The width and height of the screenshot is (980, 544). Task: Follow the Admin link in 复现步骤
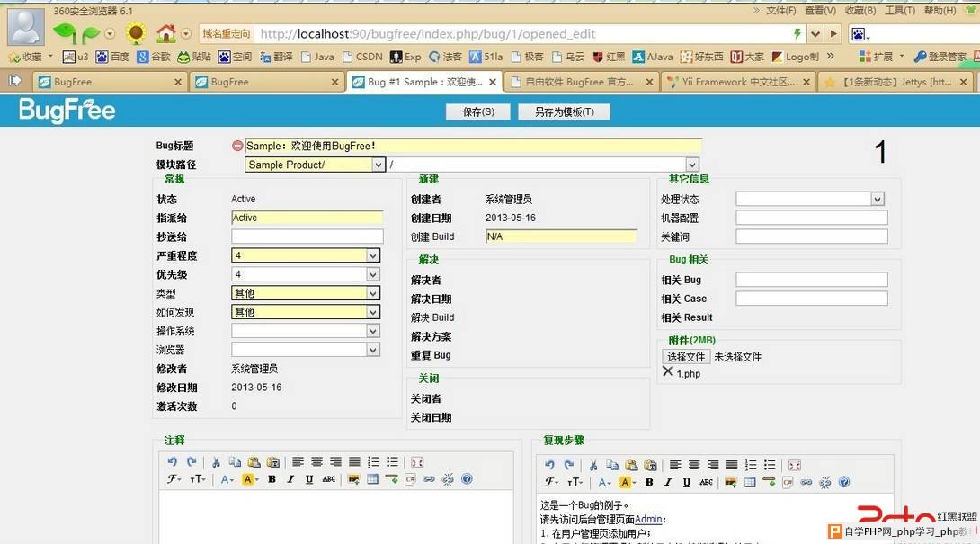648,519
